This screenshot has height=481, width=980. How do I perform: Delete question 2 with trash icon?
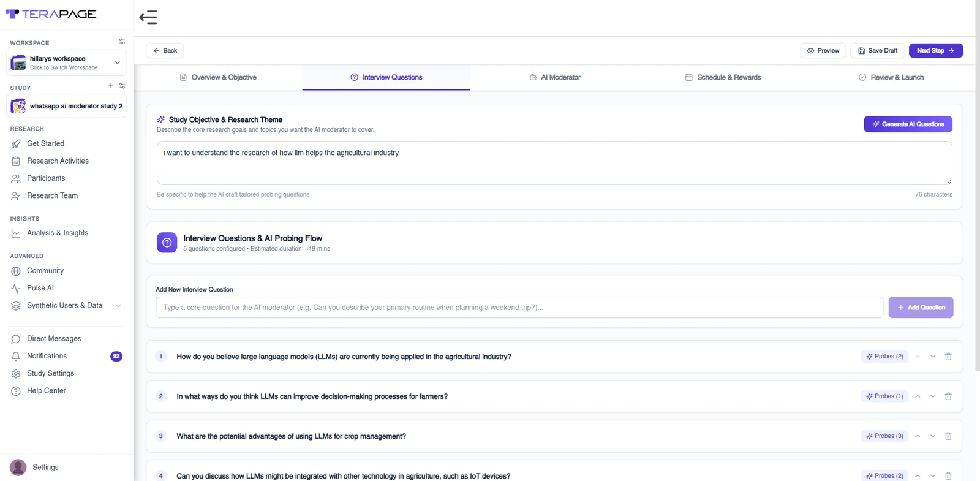coord(948,396)
